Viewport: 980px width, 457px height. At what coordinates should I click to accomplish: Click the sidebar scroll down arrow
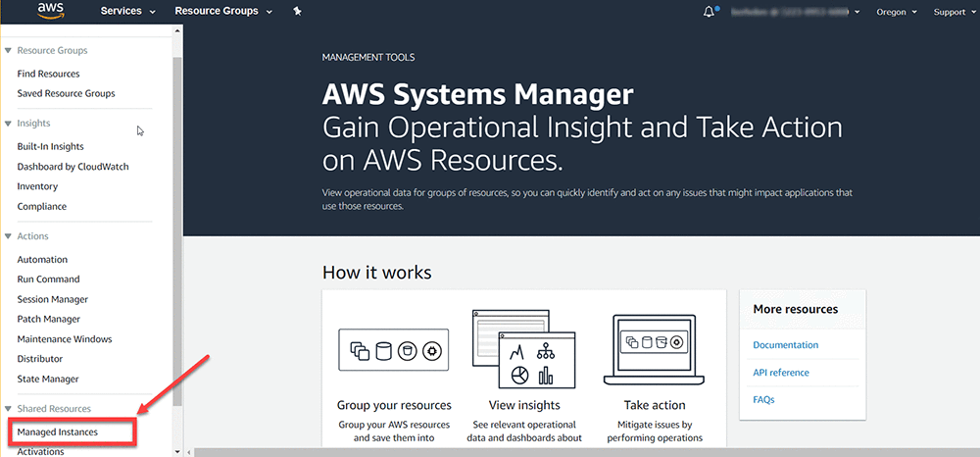click(x=177, y=451)
